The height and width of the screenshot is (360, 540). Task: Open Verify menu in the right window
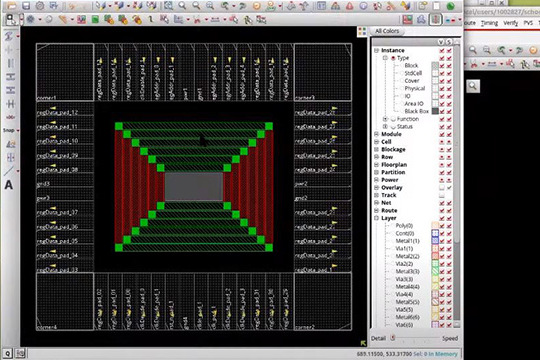point(510,23)
